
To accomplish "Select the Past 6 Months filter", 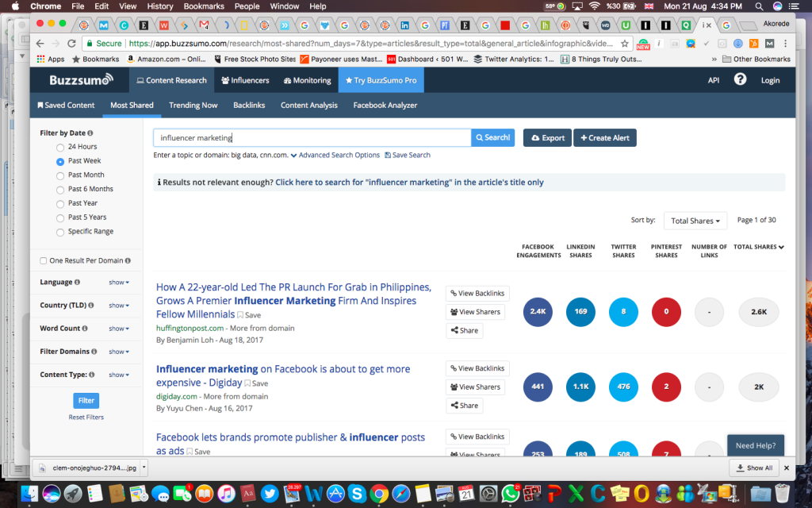I will [60, 190].
